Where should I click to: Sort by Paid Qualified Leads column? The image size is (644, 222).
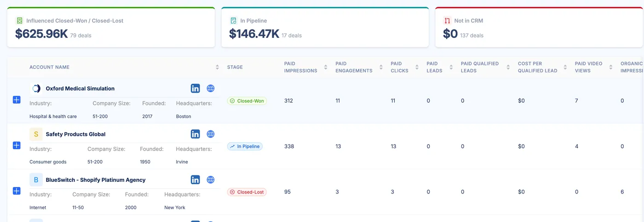(508, 67)
